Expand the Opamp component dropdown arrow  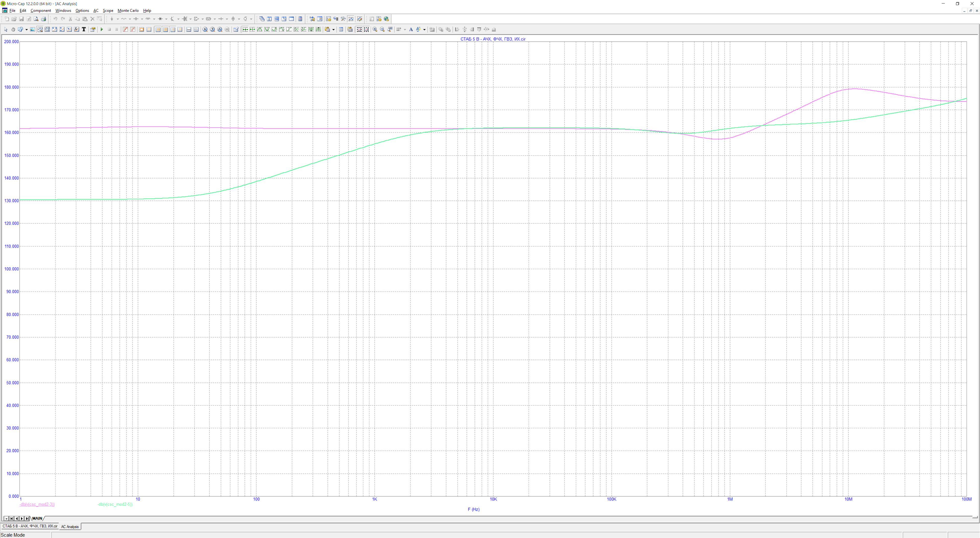[x=202, y=19]
